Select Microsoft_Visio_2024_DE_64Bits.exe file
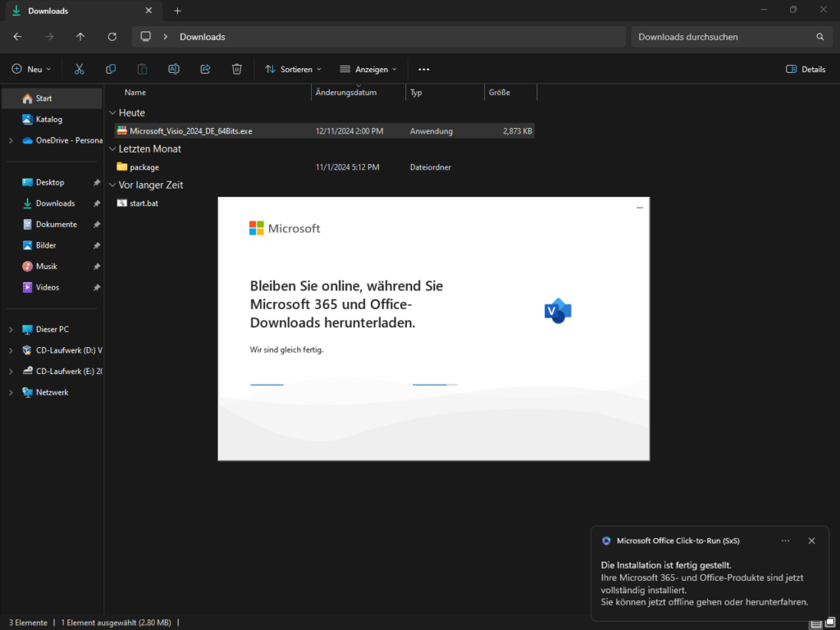This screenshot has height=630, width=840. (x=191, y=131)
